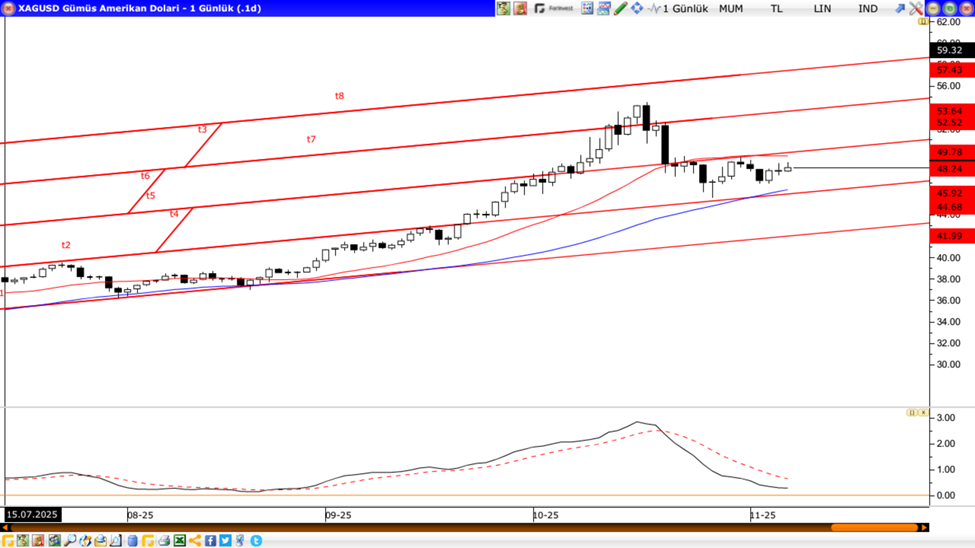The height and width of the screenshot is (548, 975).
Task: Maximize the indicator panel with bracket button
Action: [911, 412]
